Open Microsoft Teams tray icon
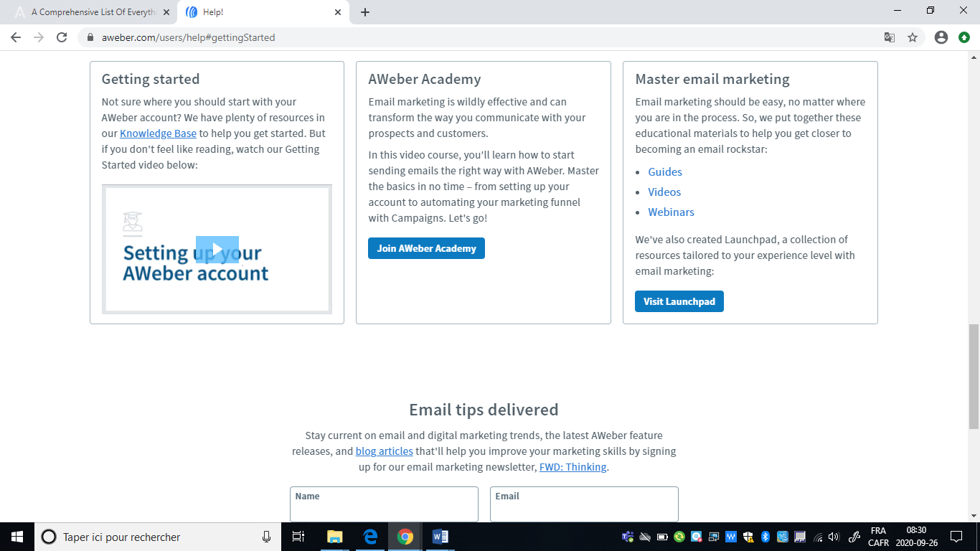The height and width of the screenshot is (551, 980). point(628,537)
